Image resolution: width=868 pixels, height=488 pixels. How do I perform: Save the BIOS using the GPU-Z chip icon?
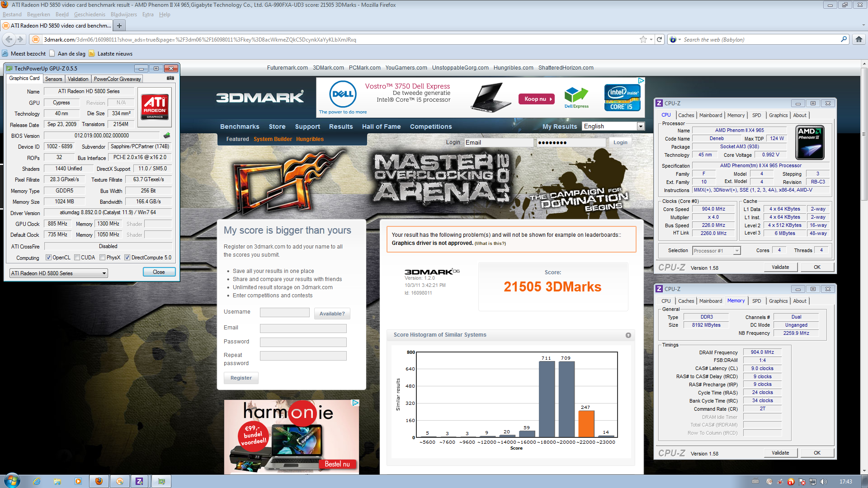point(167,136)
